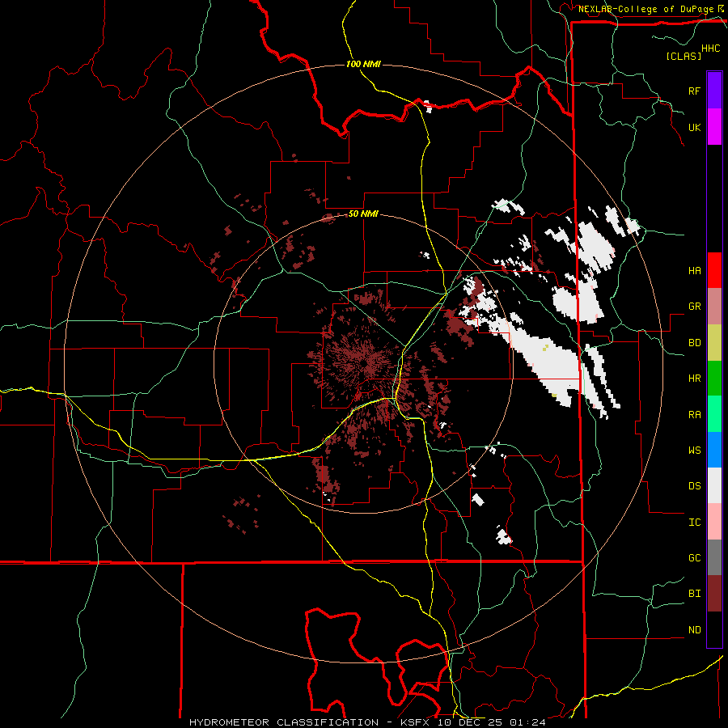Viewport: 728px width, 728px height.
Task: Click the HHC product label
Action: [710, 49]
